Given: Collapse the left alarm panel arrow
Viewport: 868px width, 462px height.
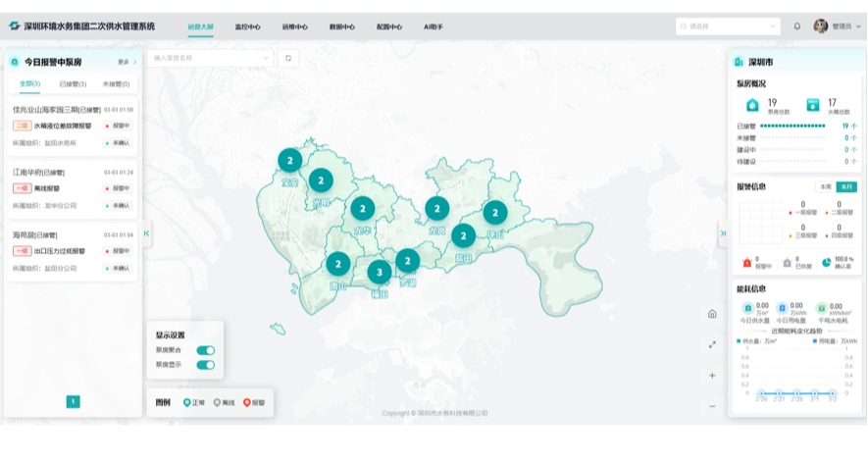Looking at the screenshot, I should coord(146,233).
